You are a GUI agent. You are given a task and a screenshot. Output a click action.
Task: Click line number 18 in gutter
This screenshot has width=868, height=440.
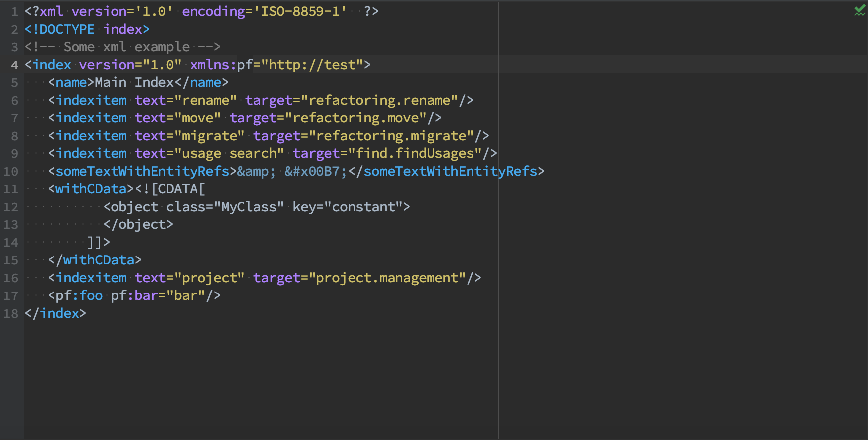click(11, 313)
